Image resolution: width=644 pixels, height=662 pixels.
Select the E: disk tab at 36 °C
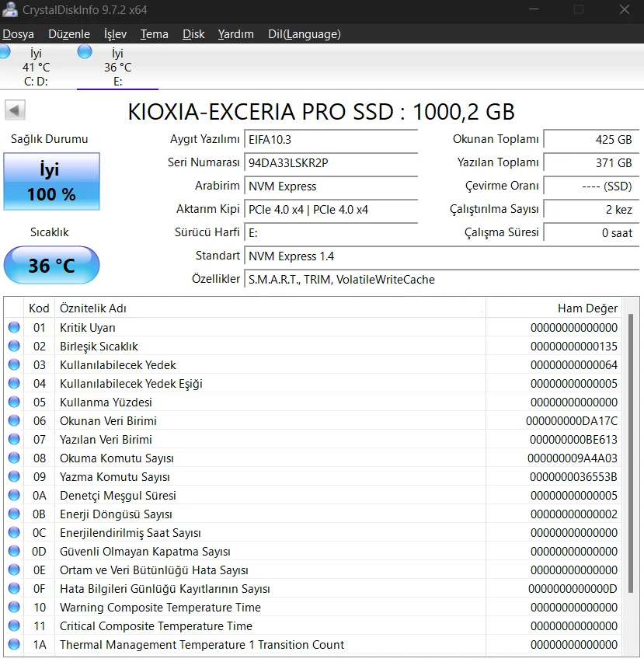point(117,68)
